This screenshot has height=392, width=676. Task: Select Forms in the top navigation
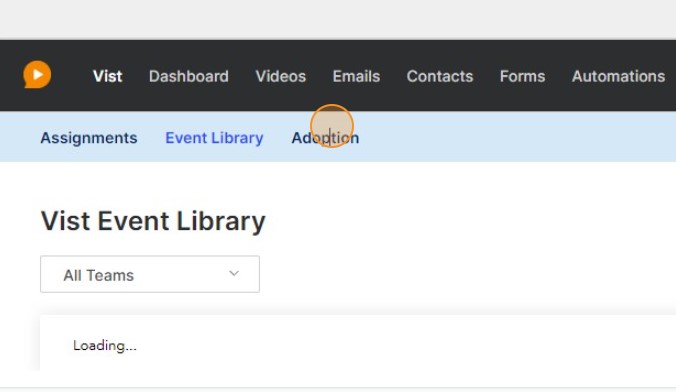(x=523, y=76)
